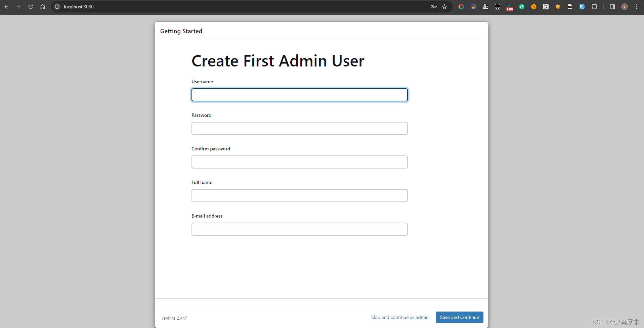This screenshot has width=644, height=328.
Task: Click Save and Continue
Action: coord(459,317)
